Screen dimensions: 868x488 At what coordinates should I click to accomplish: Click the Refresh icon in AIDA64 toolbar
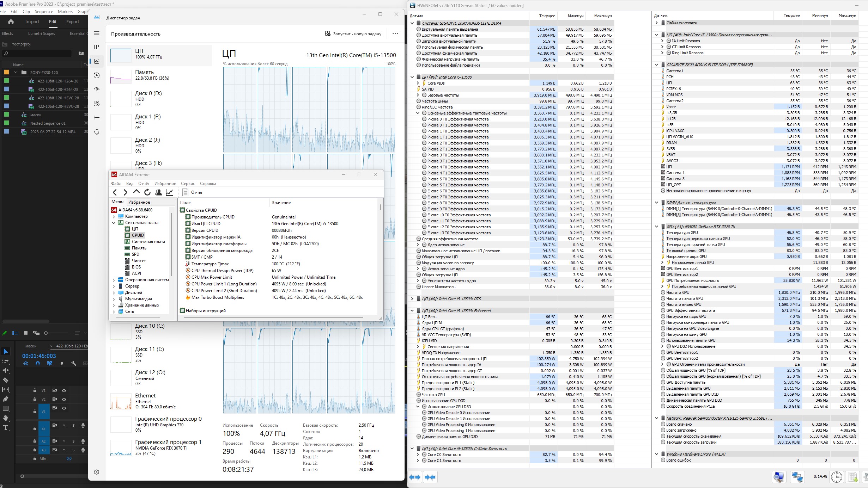(x=147, y=192)
